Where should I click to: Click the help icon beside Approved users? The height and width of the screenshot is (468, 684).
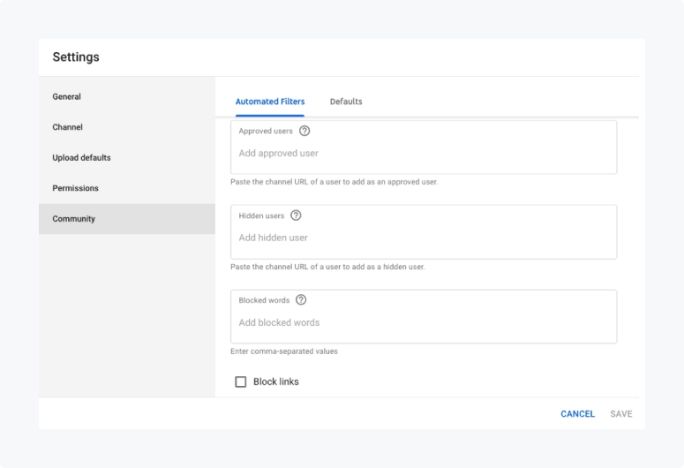[x=305, y=131]
